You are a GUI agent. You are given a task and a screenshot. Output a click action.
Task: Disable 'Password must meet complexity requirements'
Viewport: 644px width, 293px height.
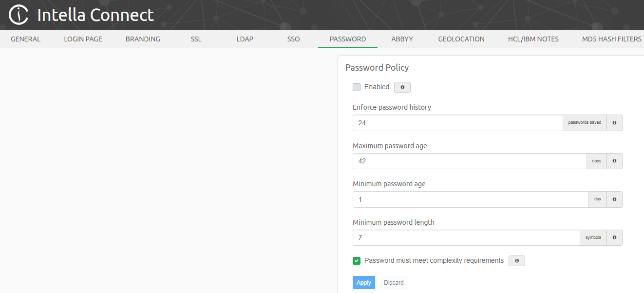356,260
